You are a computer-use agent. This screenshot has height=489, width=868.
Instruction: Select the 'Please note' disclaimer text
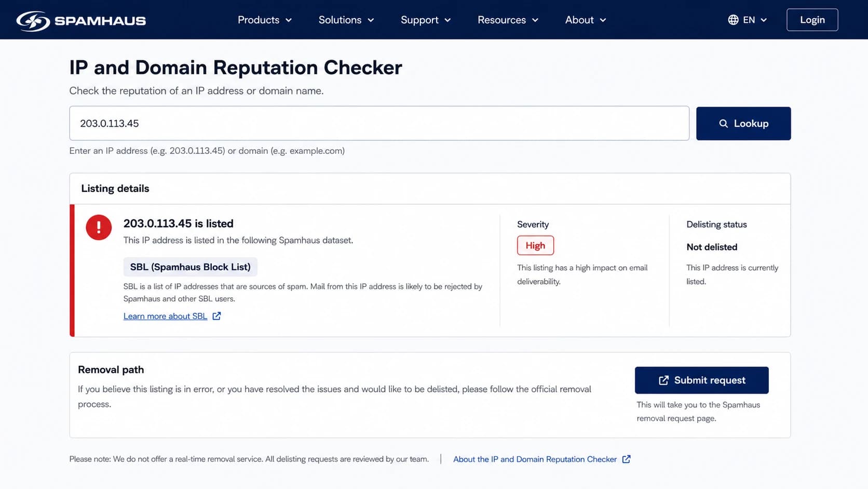[x=249, y=459]
